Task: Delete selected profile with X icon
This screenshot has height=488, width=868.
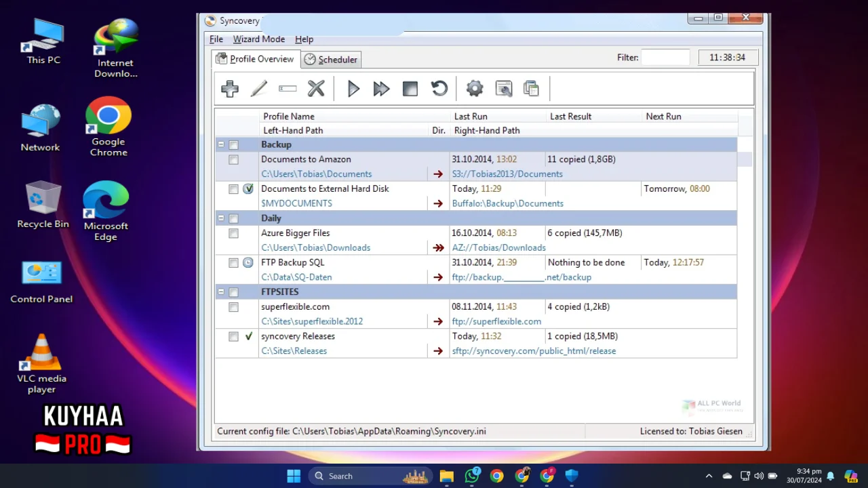Action: tap(316, 89)
